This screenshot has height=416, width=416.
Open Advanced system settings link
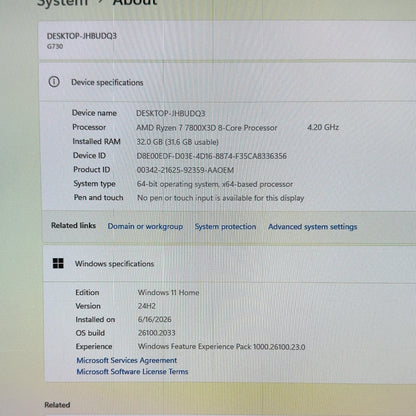(313, 227)
